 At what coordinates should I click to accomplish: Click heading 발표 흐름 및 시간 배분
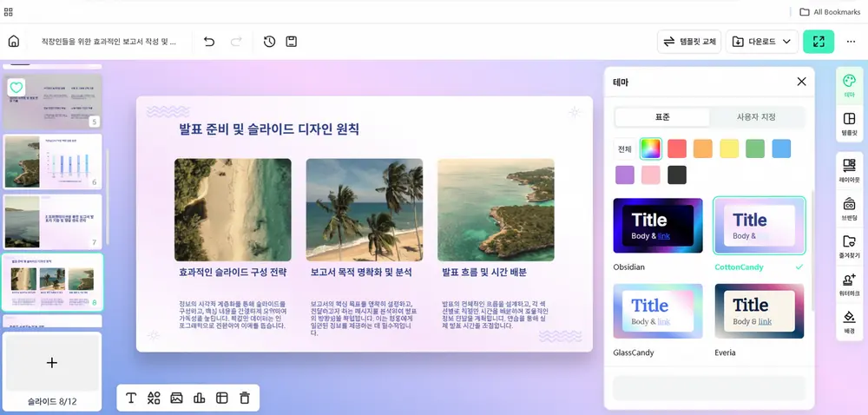tap(484, 273)
